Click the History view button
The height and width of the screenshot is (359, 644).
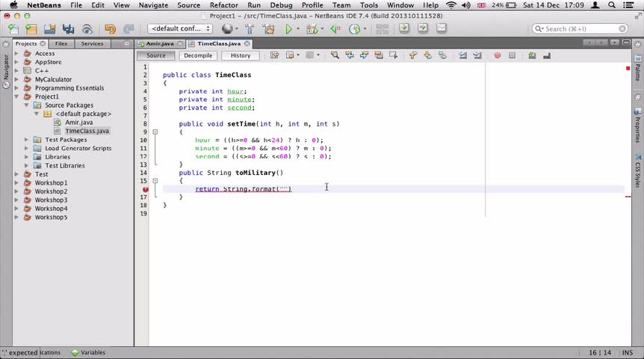tap(241, 55)
